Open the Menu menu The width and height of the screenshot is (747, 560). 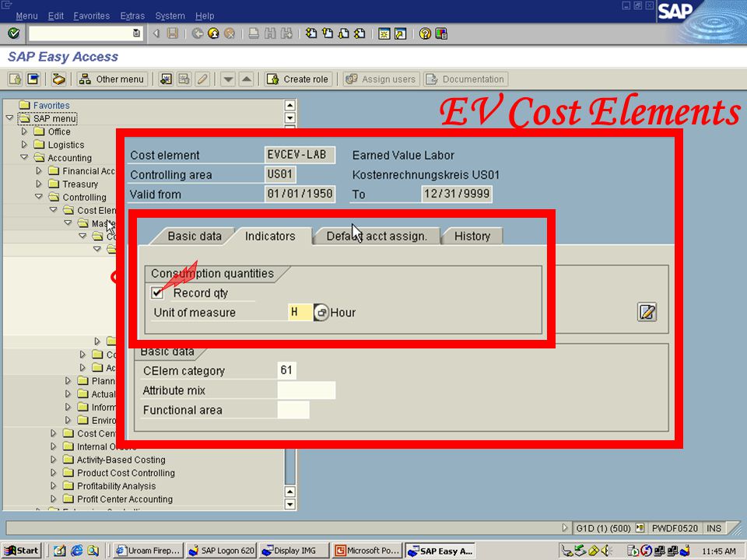26,16
